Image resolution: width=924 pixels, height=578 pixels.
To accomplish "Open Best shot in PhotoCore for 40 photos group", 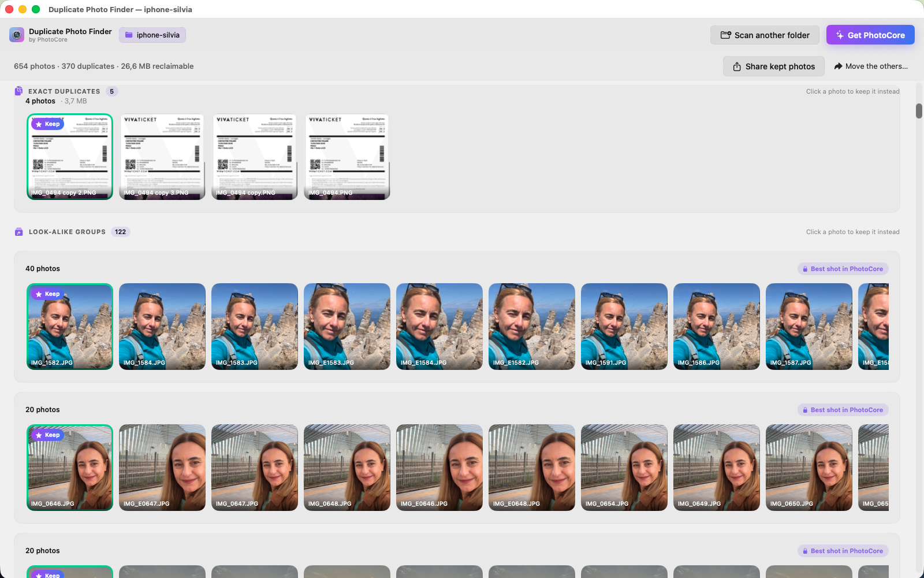I will click(843, 269).
